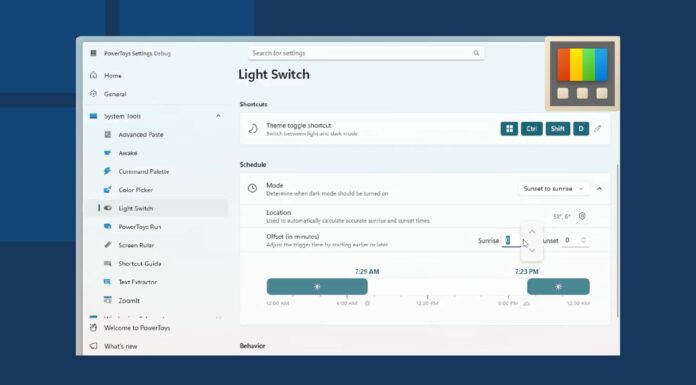Click the Light Switch sidebar icon
This screenshot has width=696, height=385.
(x=107, y=208)
